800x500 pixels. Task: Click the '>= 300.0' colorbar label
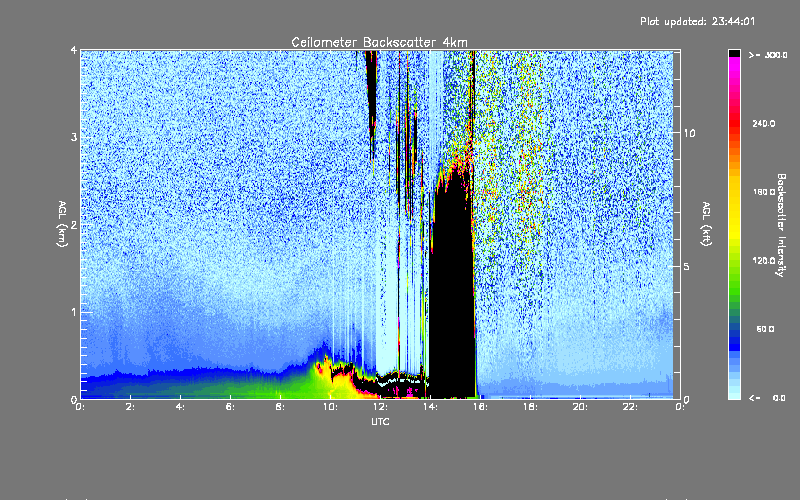[768, 55]
